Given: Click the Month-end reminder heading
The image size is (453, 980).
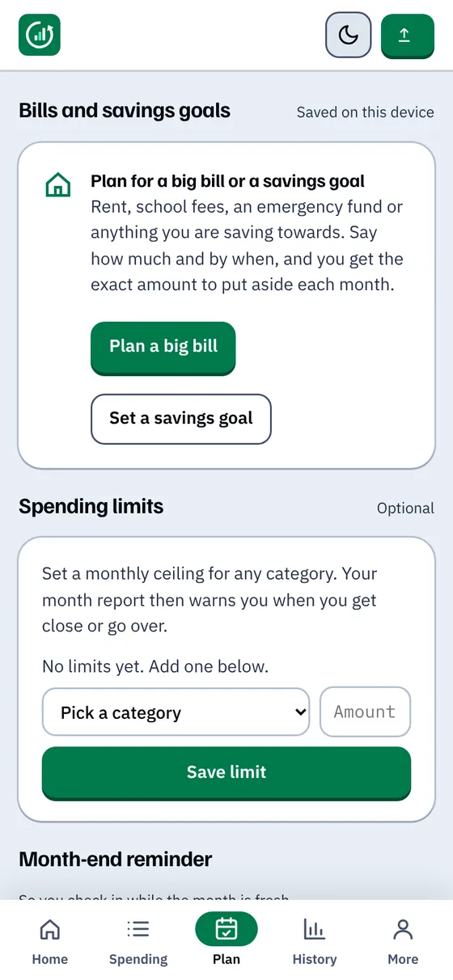Looking at the screenshot, I should click(x=116, y=860).
